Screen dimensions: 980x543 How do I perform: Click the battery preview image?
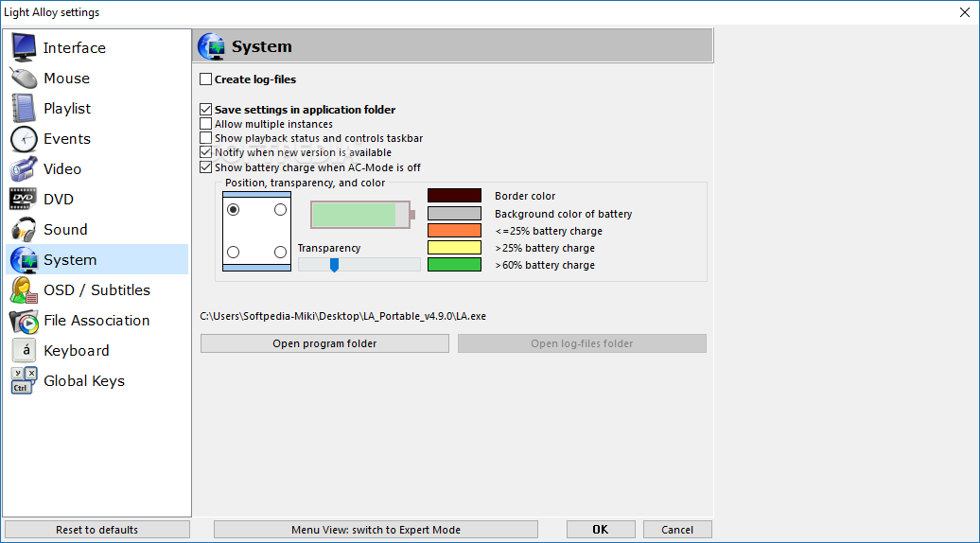(362, 215)
